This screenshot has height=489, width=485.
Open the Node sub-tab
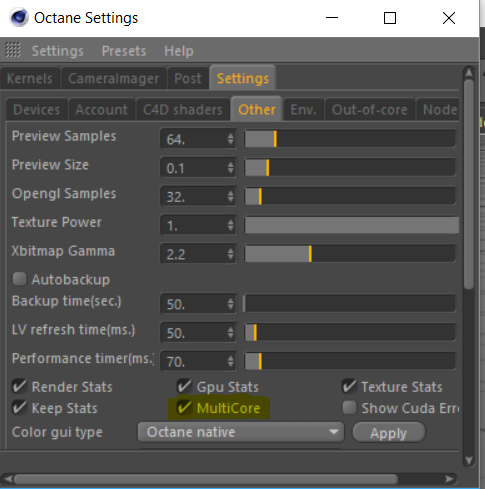point(438,109)
